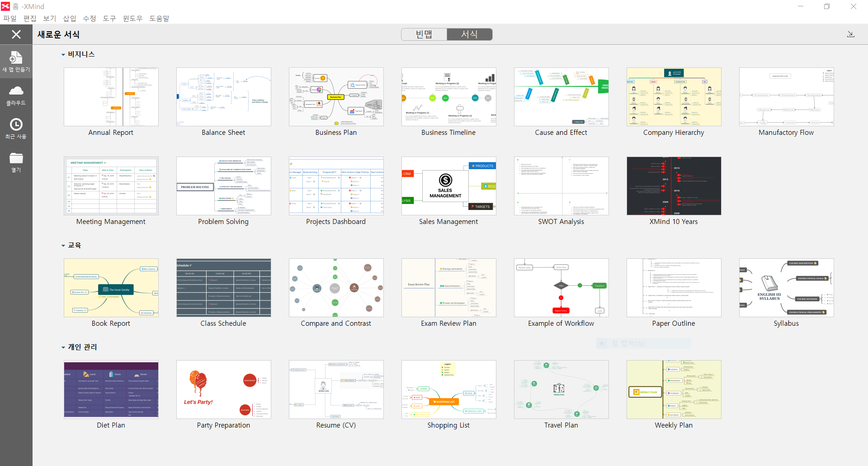
Task: Click the collapse arrow icon at top right
Action: [x=850, y=34]
